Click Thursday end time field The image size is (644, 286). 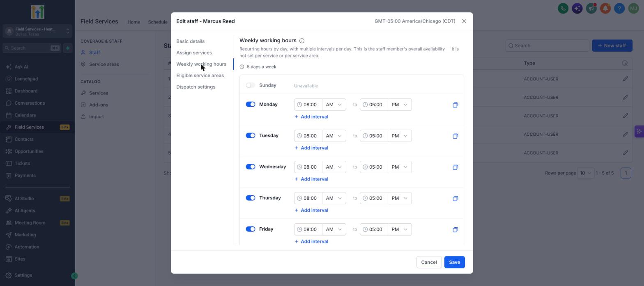374,198
